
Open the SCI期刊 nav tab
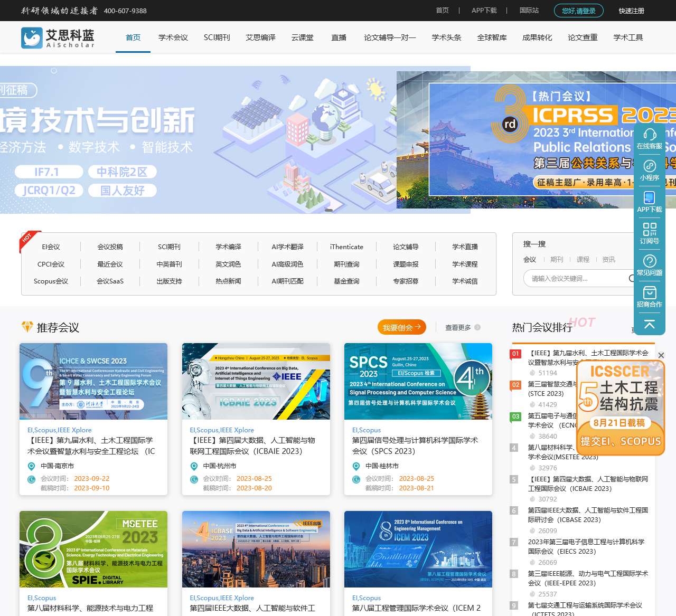217,37
